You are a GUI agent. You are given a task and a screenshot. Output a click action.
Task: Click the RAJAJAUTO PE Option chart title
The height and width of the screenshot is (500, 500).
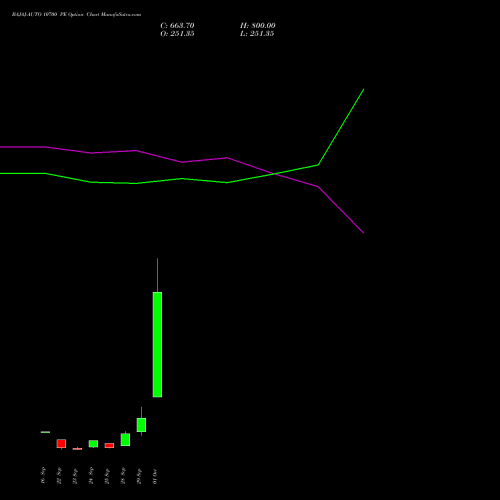coord(76,15)
